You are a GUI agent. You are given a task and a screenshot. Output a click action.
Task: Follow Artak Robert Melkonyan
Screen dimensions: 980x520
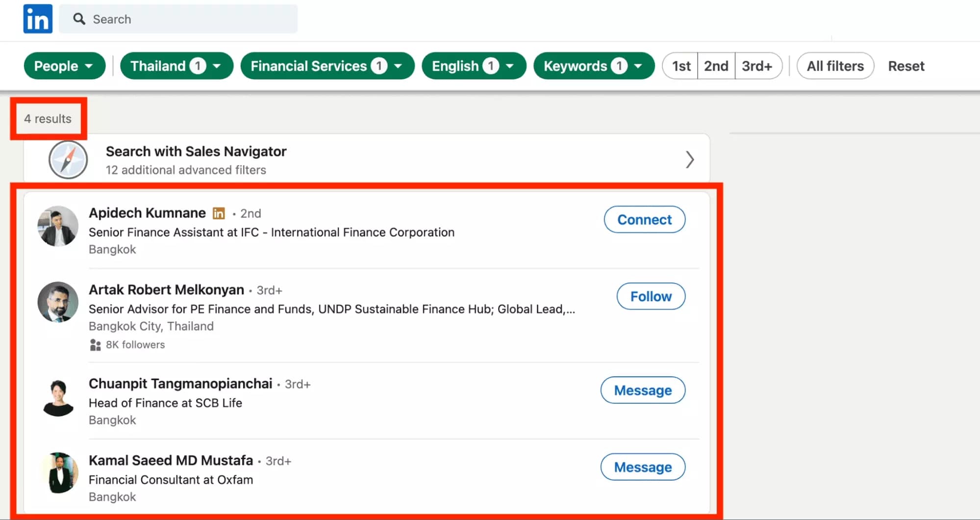tap(650, 296)
